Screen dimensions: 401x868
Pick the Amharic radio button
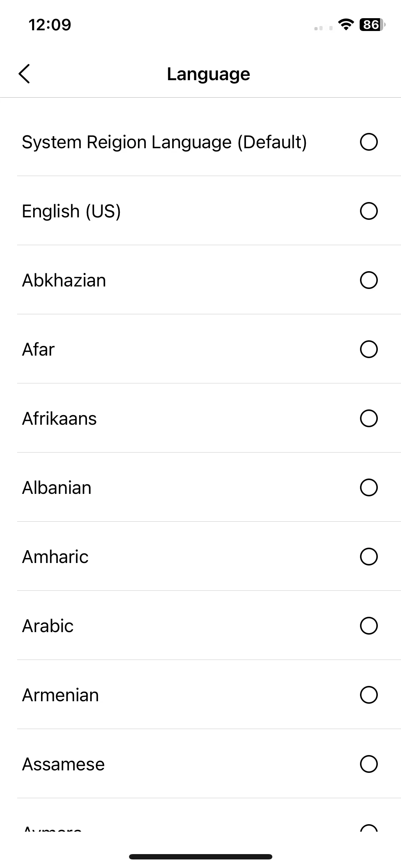[369, 557]
